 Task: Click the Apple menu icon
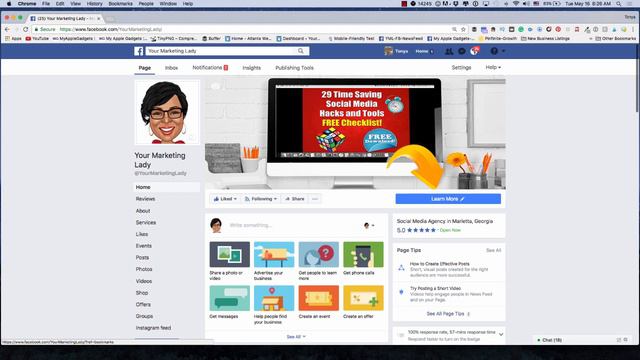[x=9, y=4]
